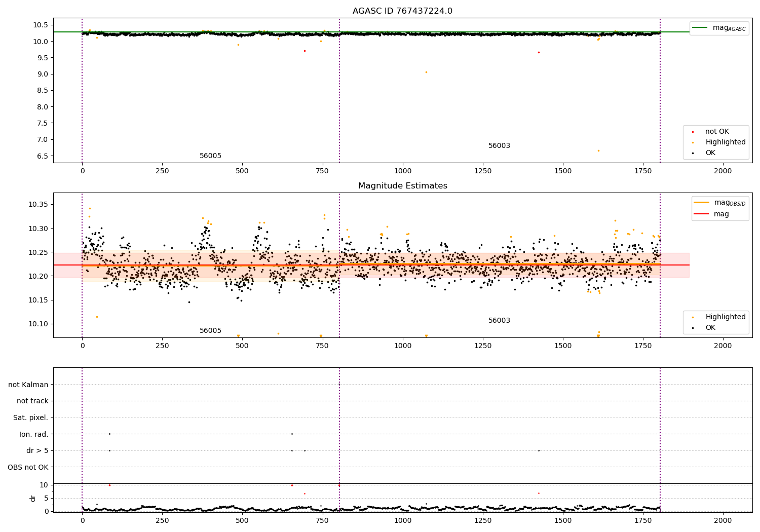Click the "not Kalman" axis label
Viewport: 760px width, 532px height.
[28, 385]
